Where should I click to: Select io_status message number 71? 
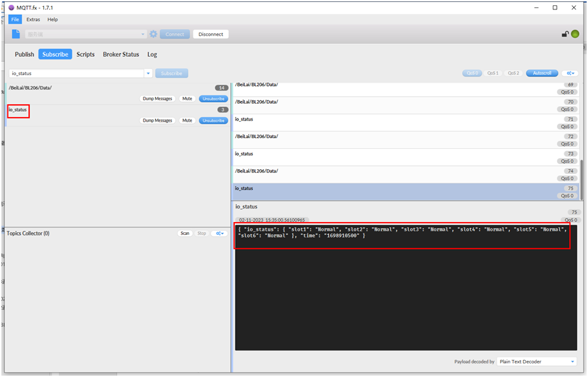click(x=405, y=123)
